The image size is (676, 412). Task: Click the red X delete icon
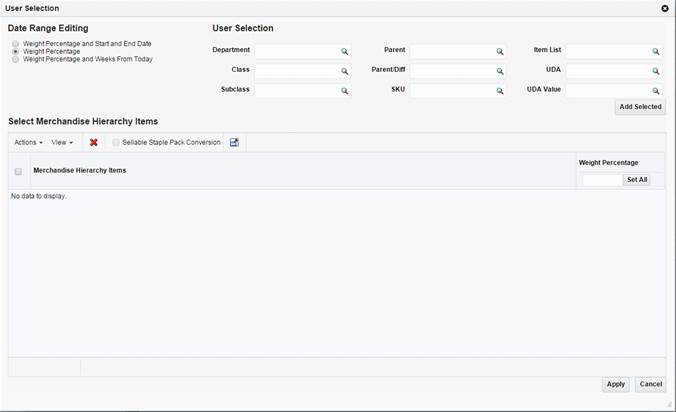coord(94,142)
